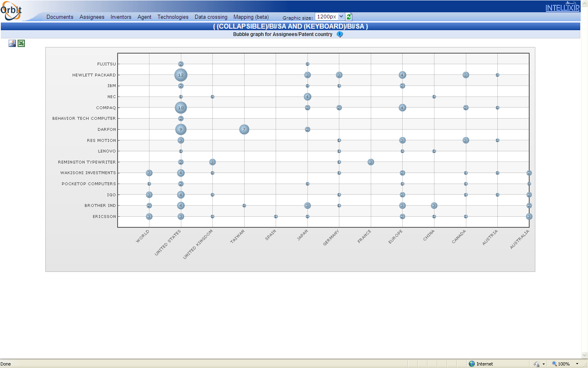The height and width of the screenshot is (368, 588).
Task: Export the graph data to Excel
Action: pyautogui.click(x=21, y=43)
